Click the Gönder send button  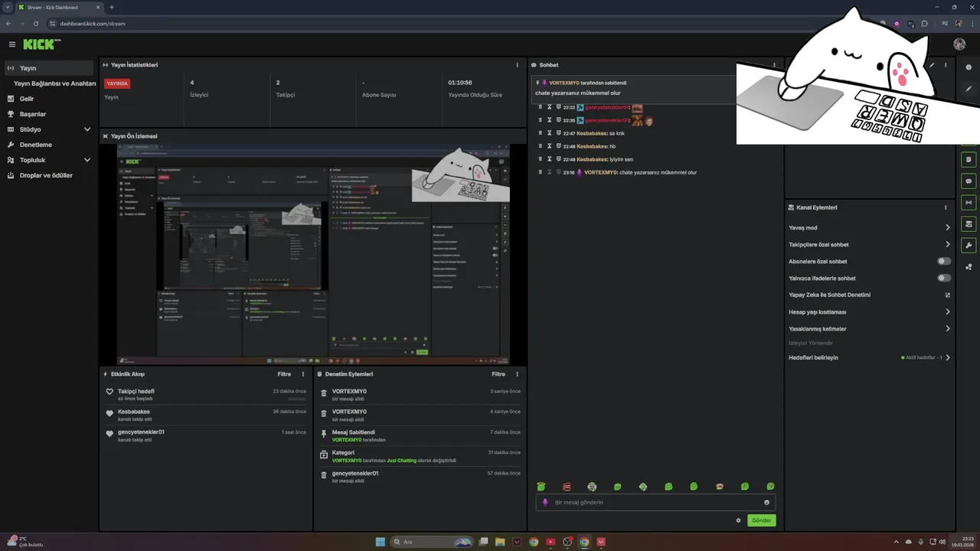tap(761, 520)
